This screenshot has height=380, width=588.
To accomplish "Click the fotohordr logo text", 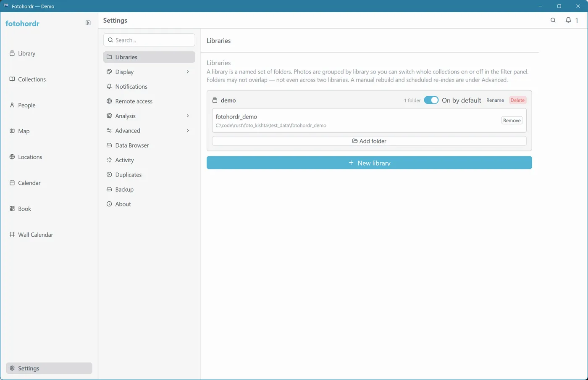I will pos(22,24).
